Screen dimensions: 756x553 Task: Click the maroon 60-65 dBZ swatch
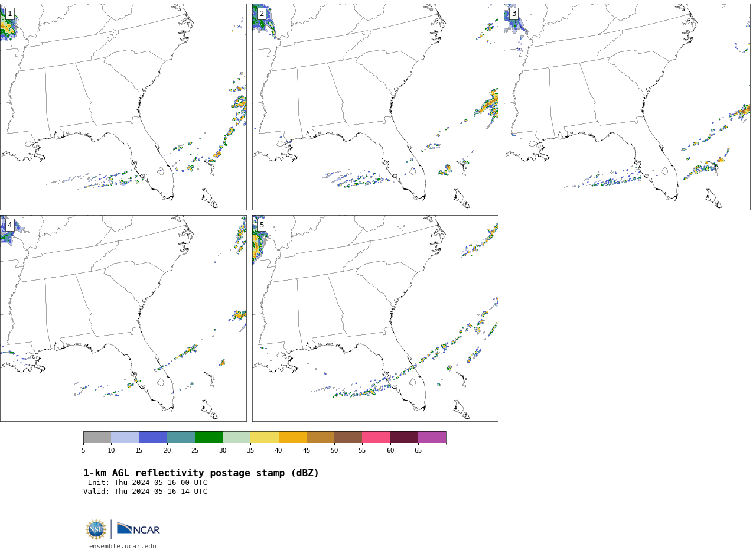tap(404, 437)
